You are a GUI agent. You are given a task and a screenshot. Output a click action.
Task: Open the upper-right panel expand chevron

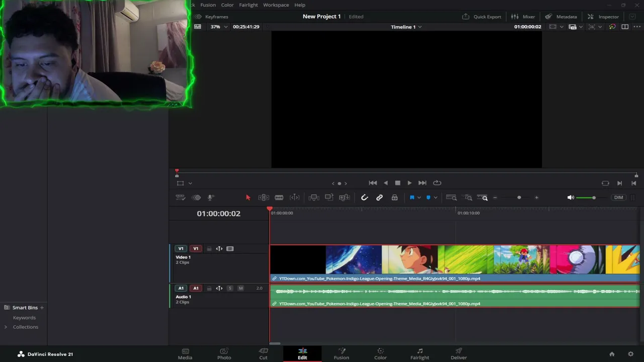pyautogui.click(x=632, y=17)
